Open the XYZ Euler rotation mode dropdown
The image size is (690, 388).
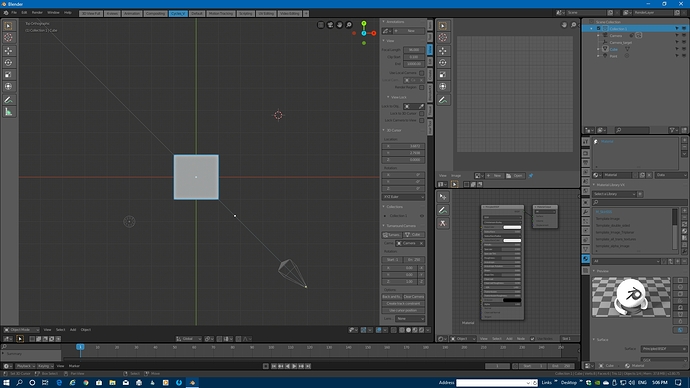click(x=403, y=197)
